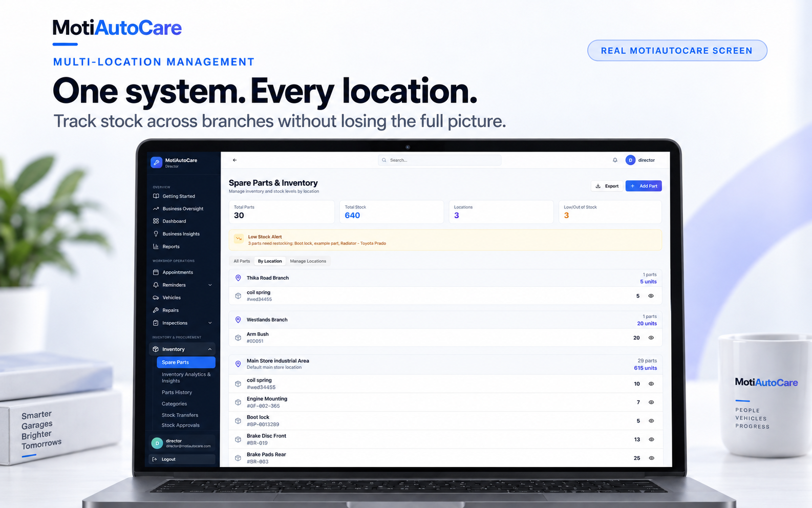This screenshot has height=508, width=812.
Task: Click Thika Road Branch location pin icon
Action: click(x=238, y=278)
